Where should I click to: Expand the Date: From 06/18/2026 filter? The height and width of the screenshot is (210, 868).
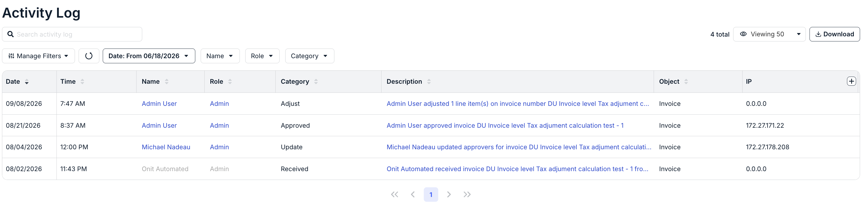149,56
